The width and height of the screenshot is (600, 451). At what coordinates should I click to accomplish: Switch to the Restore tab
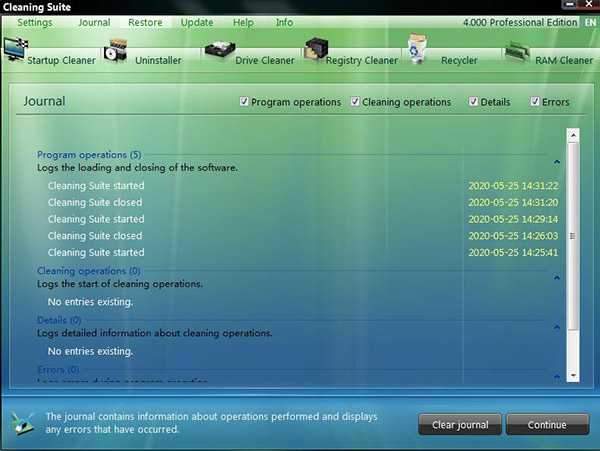click(145, 22)
